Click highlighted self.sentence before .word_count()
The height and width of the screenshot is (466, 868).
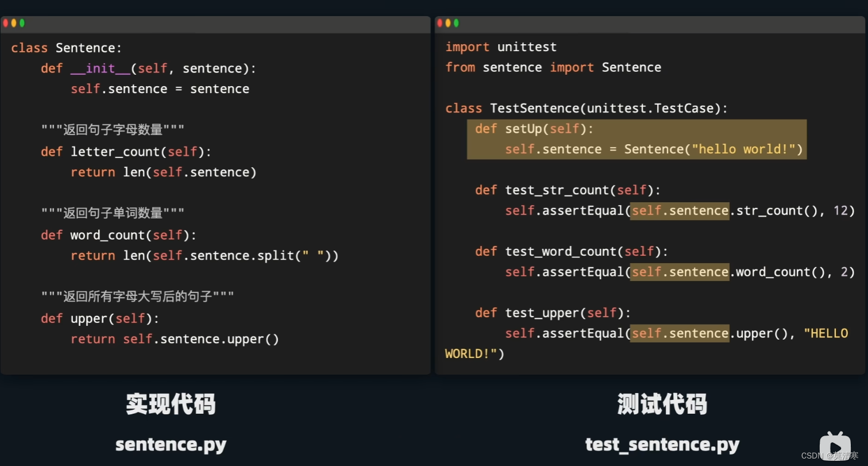coord(680,272)
